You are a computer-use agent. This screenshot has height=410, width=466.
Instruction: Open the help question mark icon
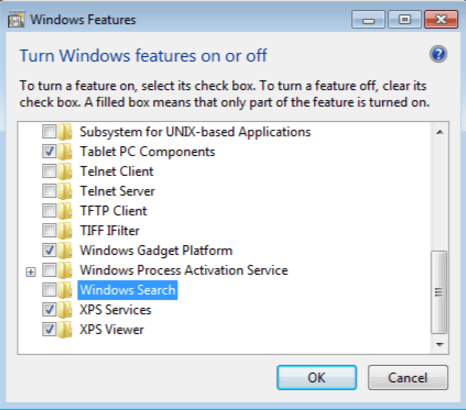438,54
